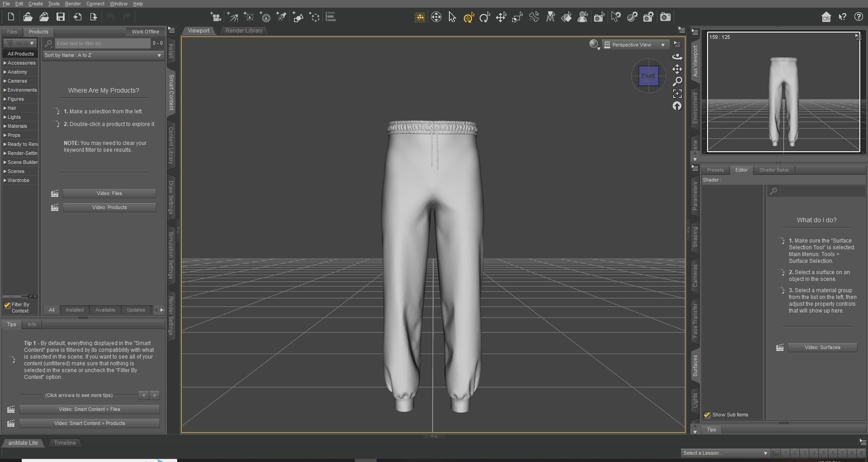The image size is (868, 462).
Task: Open the Sort by Name dropdown
Action: coord(103,55)
